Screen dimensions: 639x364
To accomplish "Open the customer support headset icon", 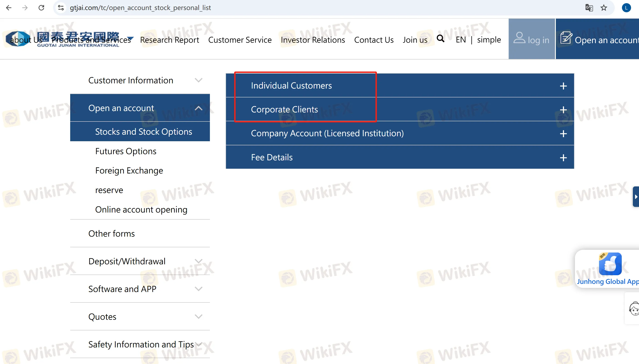I will [x=634, y=309].
